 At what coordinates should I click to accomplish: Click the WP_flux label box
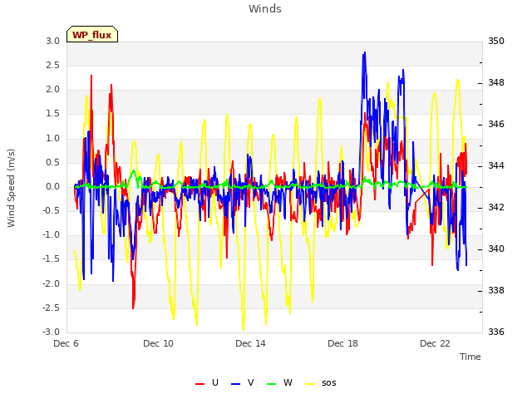click(x=92, y=34)
